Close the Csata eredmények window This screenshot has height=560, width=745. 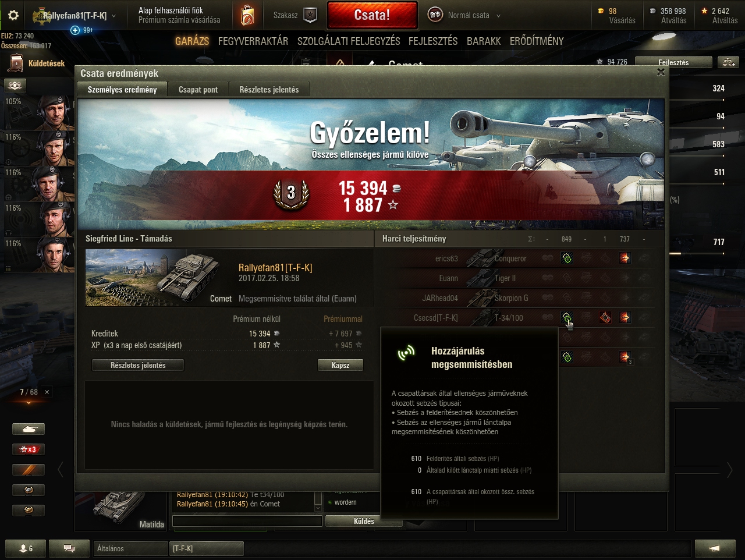point(660,72)
